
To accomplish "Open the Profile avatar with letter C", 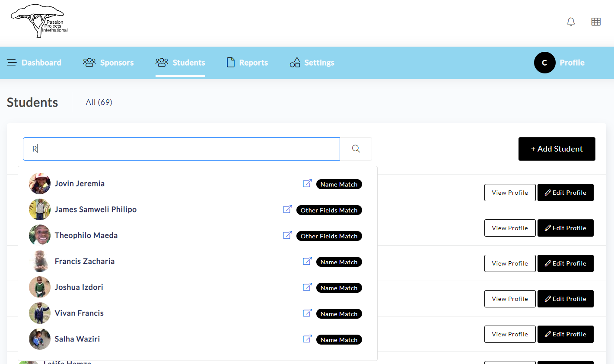I will (x=544, y=63).
